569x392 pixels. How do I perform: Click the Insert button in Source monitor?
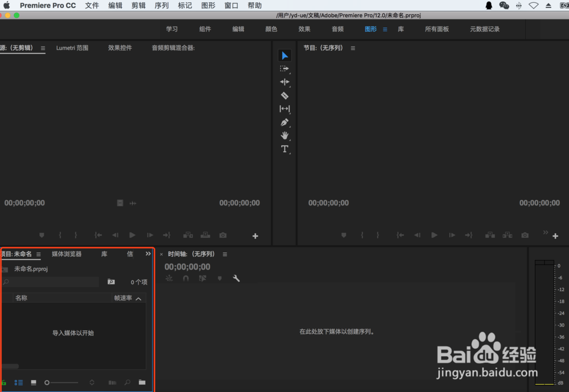[188, 235]
